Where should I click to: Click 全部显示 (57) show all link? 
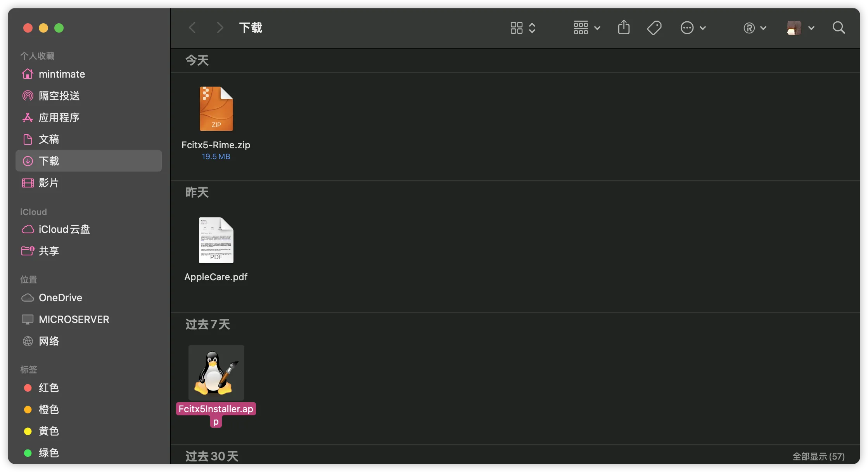pyautogui.click(x=818, y=456)
